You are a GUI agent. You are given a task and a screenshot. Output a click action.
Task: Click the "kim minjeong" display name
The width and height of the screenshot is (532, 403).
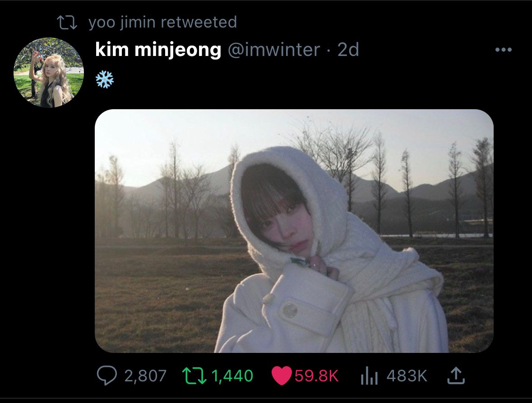pyautogui.click(x=158, y=50)
